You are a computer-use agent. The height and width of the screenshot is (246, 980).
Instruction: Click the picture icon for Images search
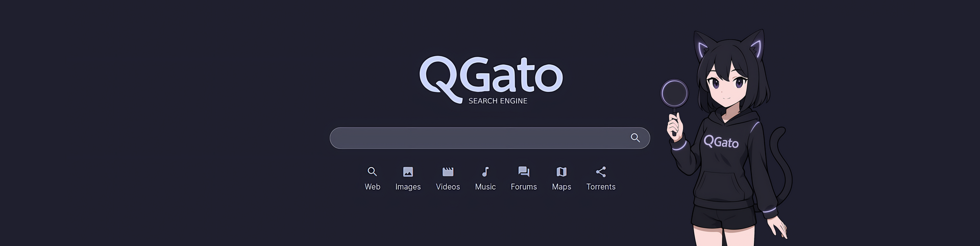point(408,171)
